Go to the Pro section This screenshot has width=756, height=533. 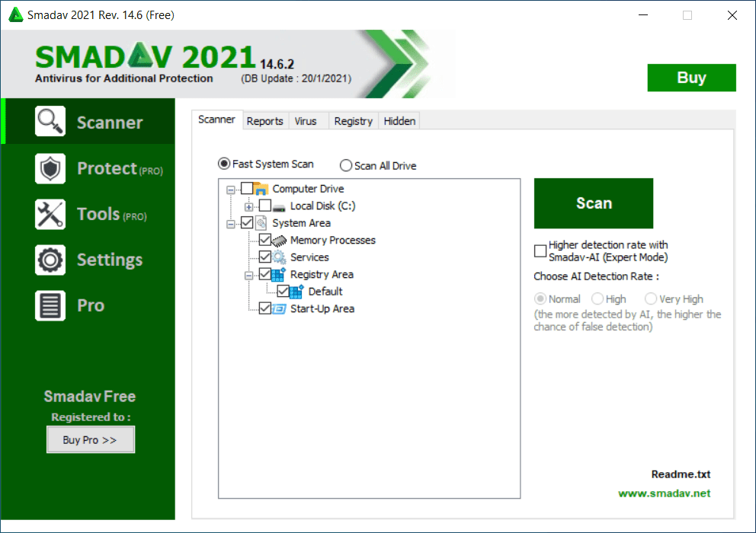coord(88,305)
